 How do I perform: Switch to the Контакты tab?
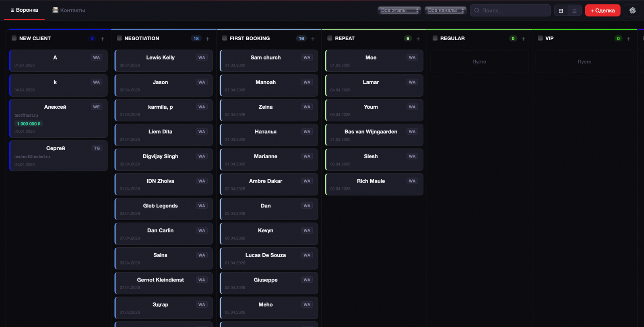pos(69,10)
